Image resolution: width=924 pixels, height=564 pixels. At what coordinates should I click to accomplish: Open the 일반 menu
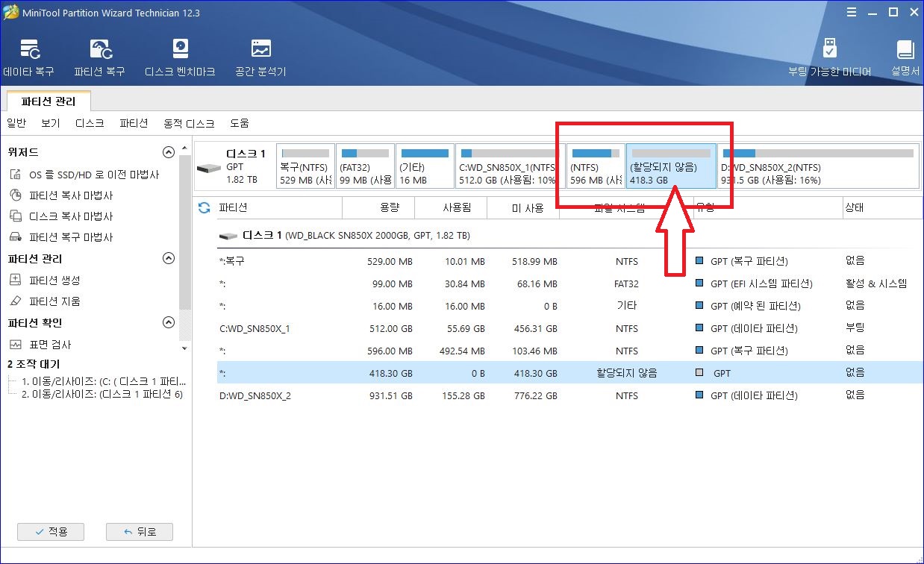(16, 123)
